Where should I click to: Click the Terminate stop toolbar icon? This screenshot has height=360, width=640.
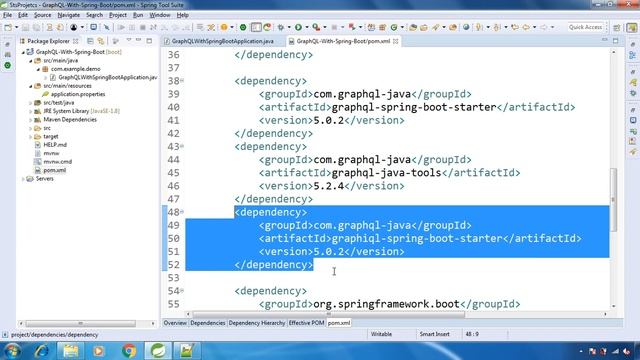pos(142,27)
